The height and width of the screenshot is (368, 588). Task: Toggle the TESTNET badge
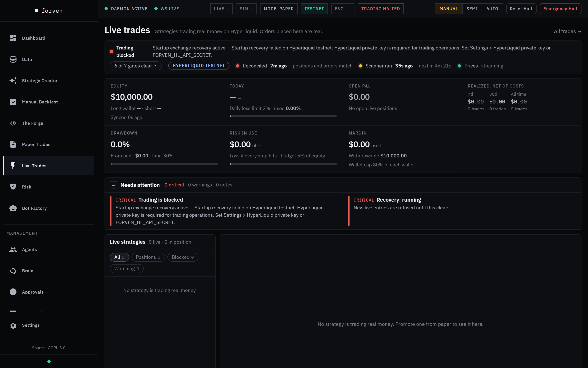tap(314, 9)
